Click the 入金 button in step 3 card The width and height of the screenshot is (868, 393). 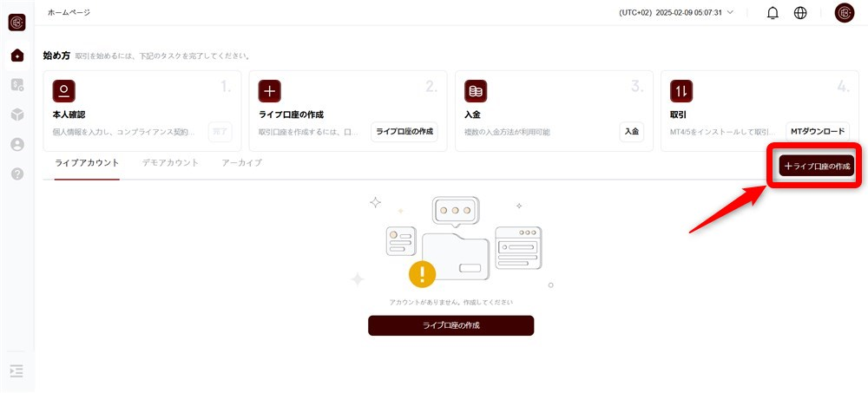[x=632, y=132]
